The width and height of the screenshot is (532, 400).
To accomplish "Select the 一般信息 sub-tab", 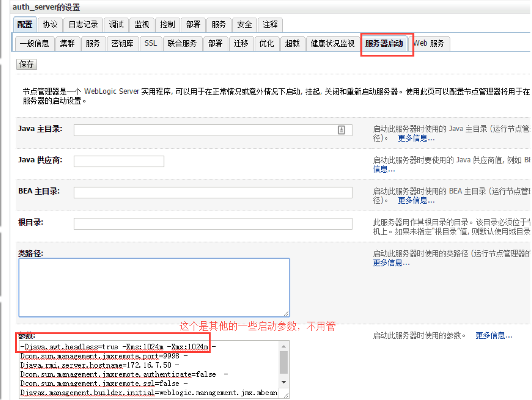I will [x=35, y=44].
